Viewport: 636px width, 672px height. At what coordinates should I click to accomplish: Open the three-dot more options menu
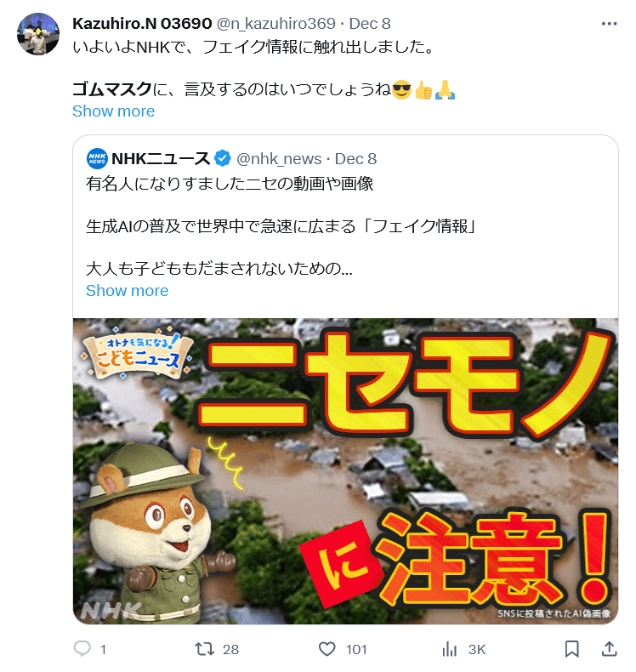pyautogui.click(x=609, y=24)
